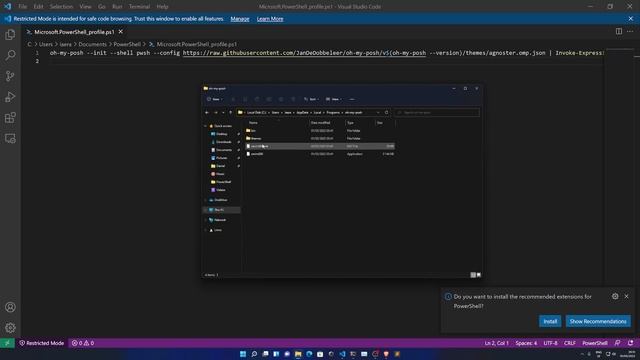Click File Explorer icon on taskbar
640x360 pixels.
point(298,354)
